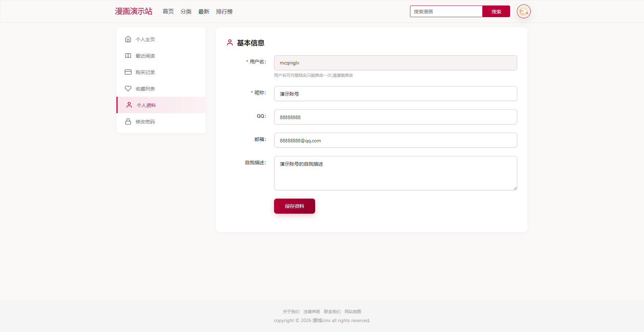Click the 昵称 field with 演示账号
This screenshot has width=644, height=332.
tap(395, 94)
